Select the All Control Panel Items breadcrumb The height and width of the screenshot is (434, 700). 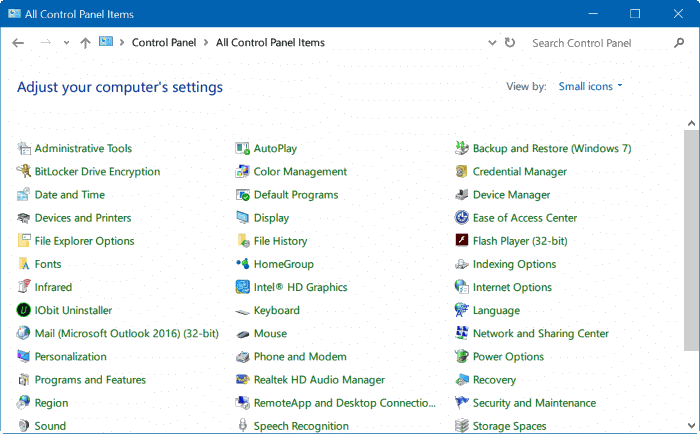[x=270, y=42]
